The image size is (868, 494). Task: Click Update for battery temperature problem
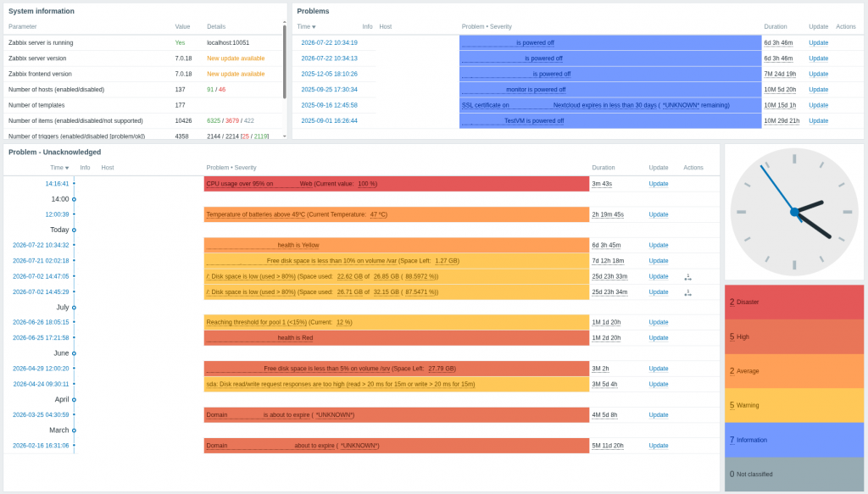pyautogui.click(x=658, y=214)
